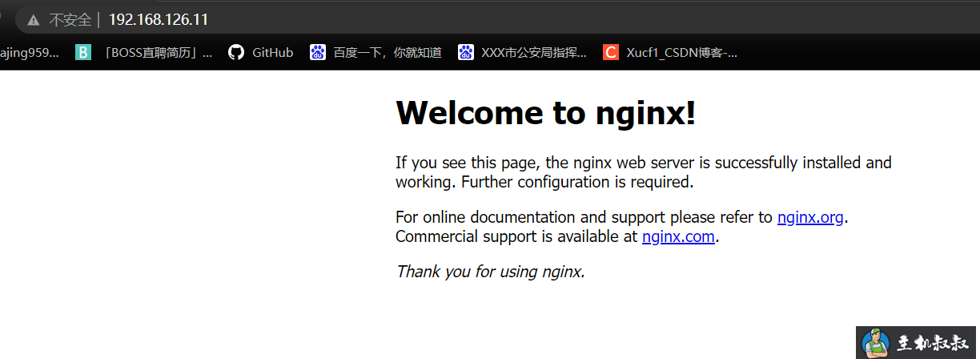The width and height of the screenshot is (980, 359).
Task: Follow the nginx.org documentation link
Action: point(810,217)
